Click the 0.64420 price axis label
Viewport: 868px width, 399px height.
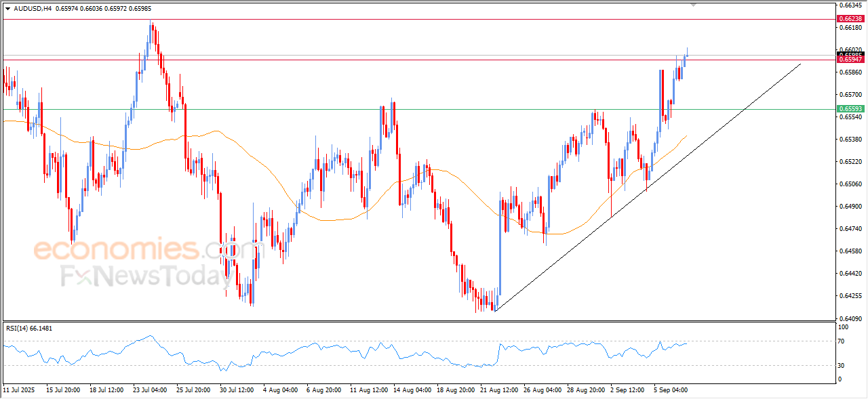(851, 273)
